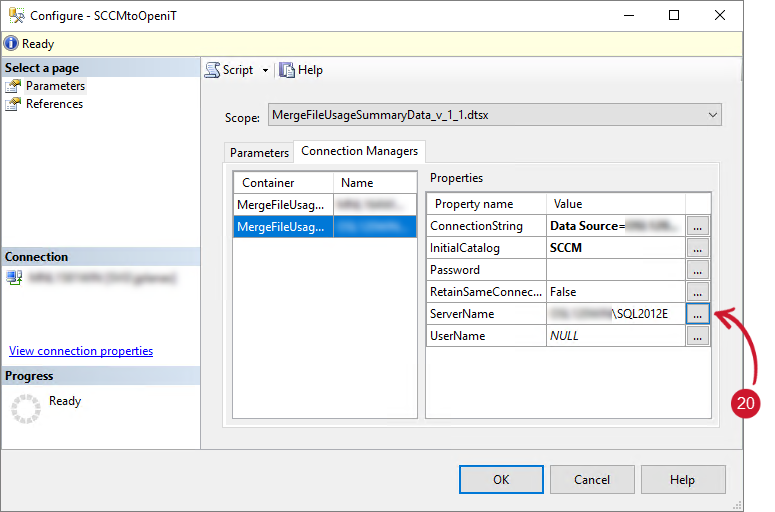Click the Property name column header
775x512 pixels.
(x=486, y=204)
